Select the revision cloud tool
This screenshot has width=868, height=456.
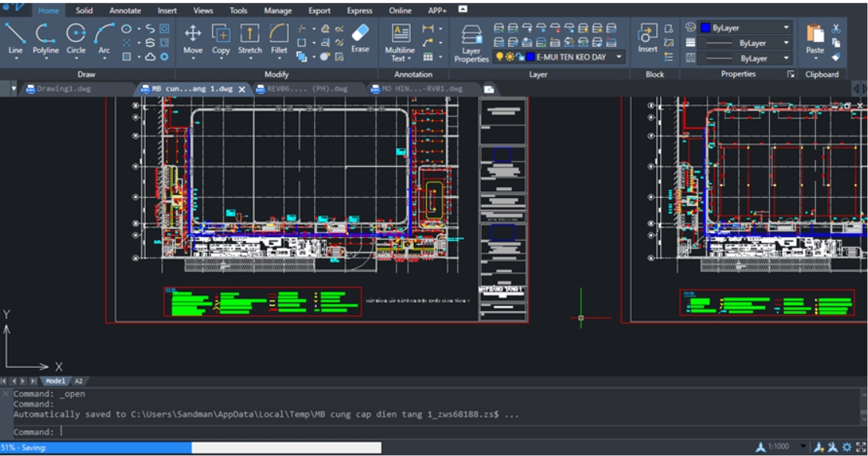150,57
